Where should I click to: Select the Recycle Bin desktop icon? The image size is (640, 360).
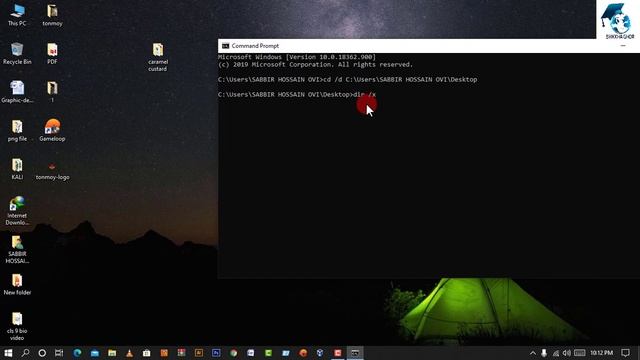pyautogui.click(x=17, y=53)
